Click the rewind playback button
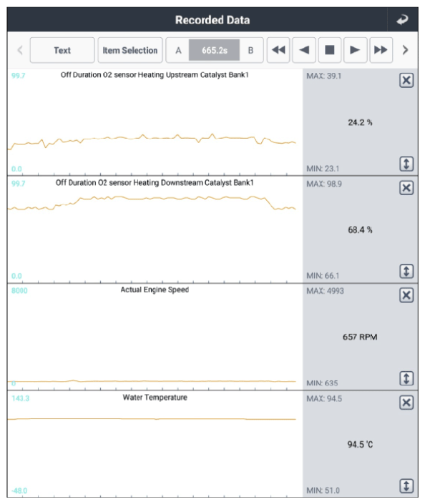 pos(278,50)
